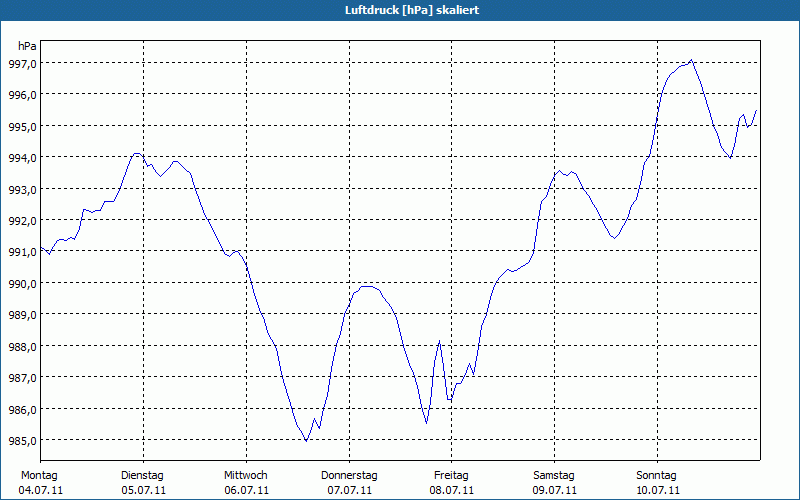Click the date 08.07.11
Viewport: 800px width, 500px height.
tap(452, 490)
